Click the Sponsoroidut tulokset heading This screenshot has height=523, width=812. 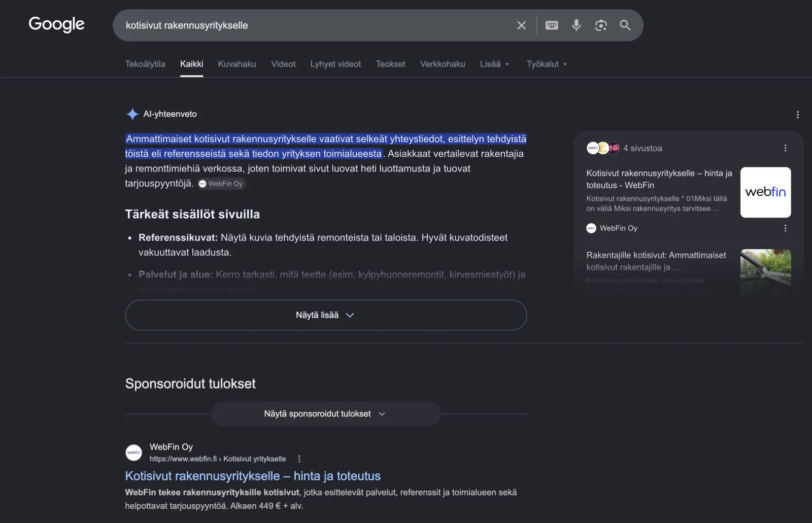pyautogui.click(x=190, y=383)
